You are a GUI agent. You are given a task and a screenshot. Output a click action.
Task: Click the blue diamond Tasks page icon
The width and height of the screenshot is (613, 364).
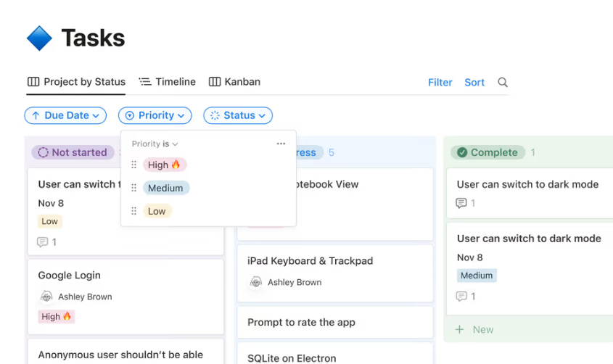39,38
